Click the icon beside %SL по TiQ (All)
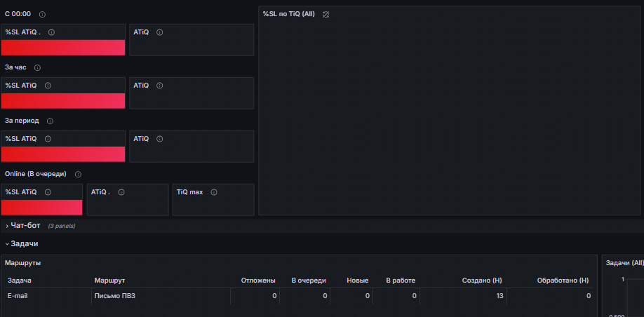Image resolution: width=644 pixels, height=317 pixels. point(326,15)
